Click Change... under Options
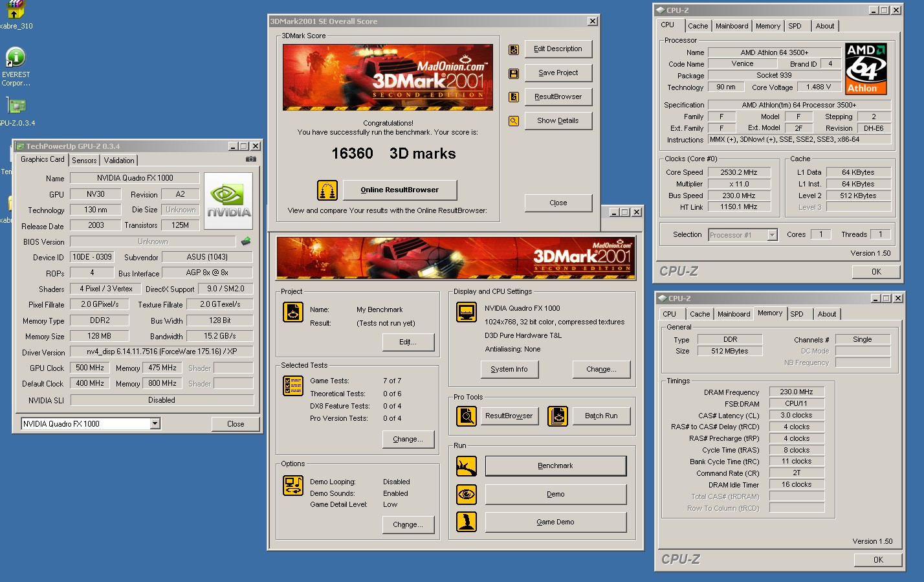 (x=408, y=525)
